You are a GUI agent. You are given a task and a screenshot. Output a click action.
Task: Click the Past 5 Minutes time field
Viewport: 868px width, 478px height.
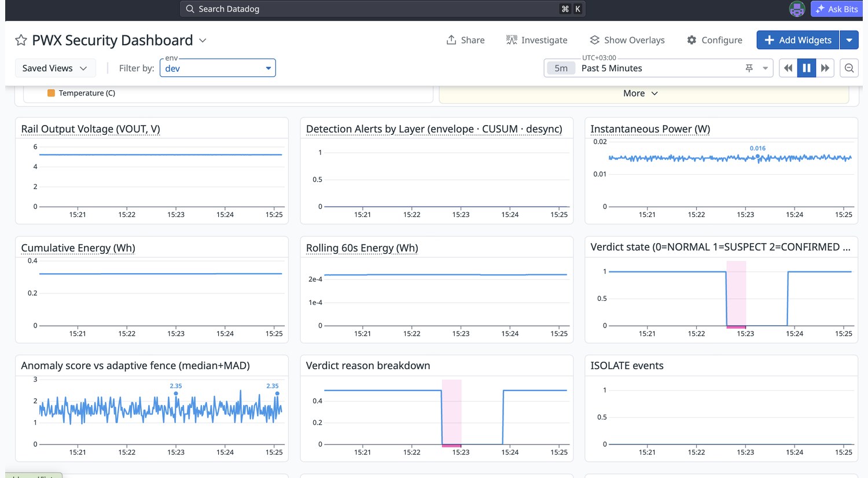(x=660, y=68)
